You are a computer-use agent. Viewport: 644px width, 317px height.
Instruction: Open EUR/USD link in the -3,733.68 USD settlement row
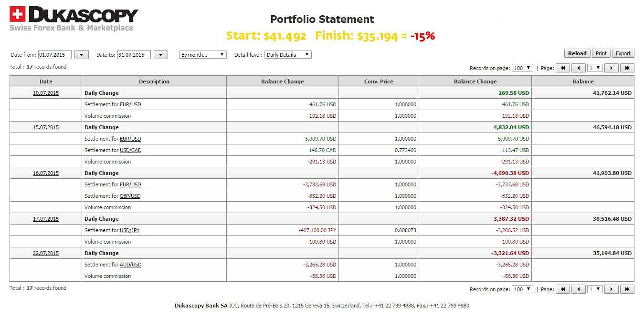130,184
